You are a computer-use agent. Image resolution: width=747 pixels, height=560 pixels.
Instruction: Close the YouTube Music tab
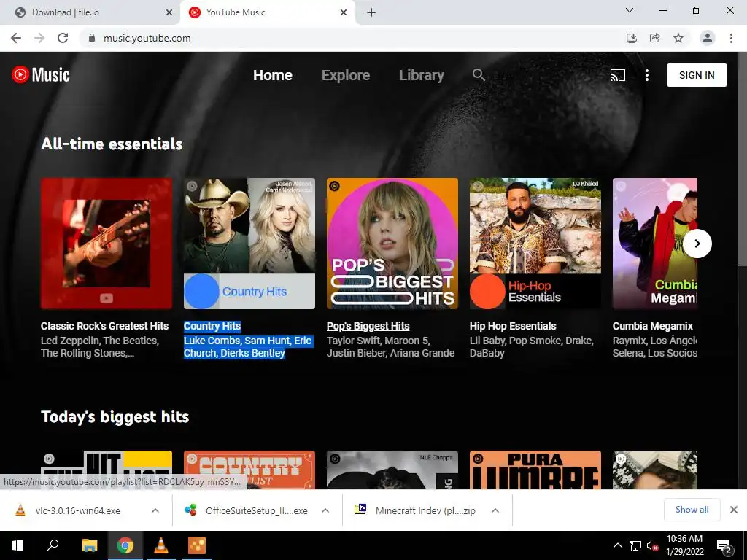344,12
